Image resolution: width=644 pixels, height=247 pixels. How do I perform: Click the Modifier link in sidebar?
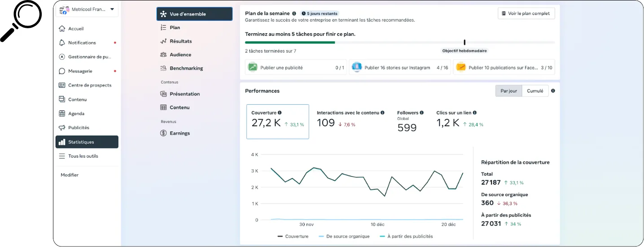[70, 175]
